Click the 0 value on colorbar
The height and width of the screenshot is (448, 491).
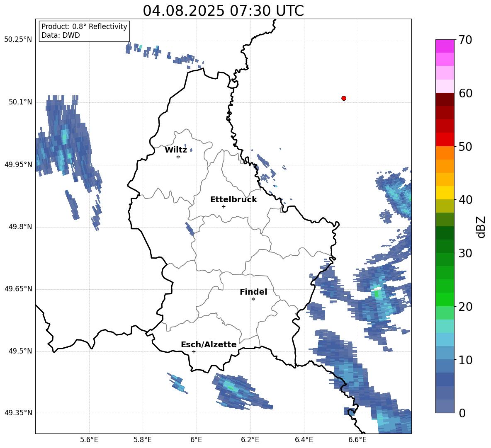tap(462, 413)
